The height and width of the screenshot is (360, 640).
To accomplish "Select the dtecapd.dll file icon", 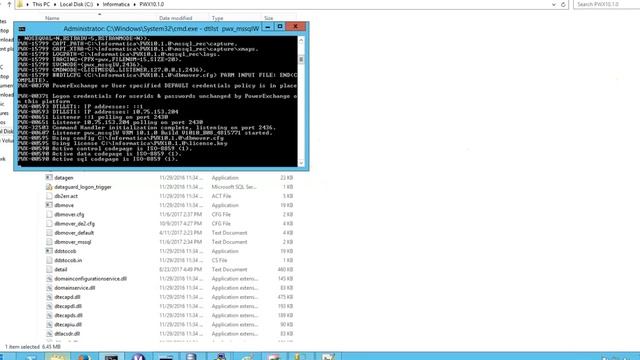I will pos(49,297).
